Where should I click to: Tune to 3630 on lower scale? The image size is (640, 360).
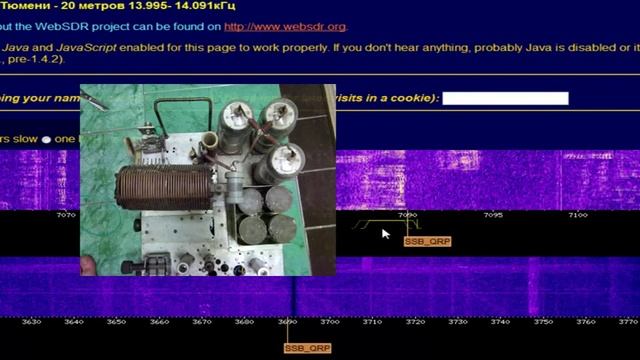pos(31,322)
